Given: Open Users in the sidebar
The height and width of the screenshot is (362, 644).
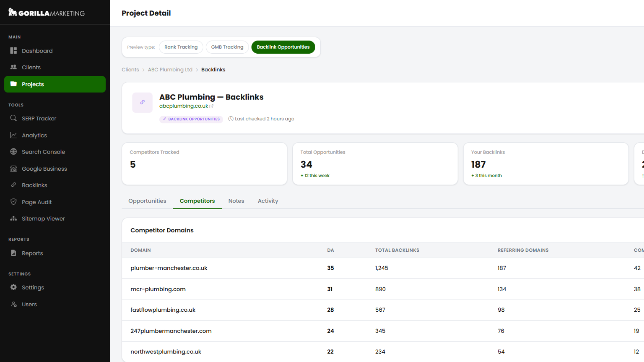Looking at the screenshot, I should point(55,304).
